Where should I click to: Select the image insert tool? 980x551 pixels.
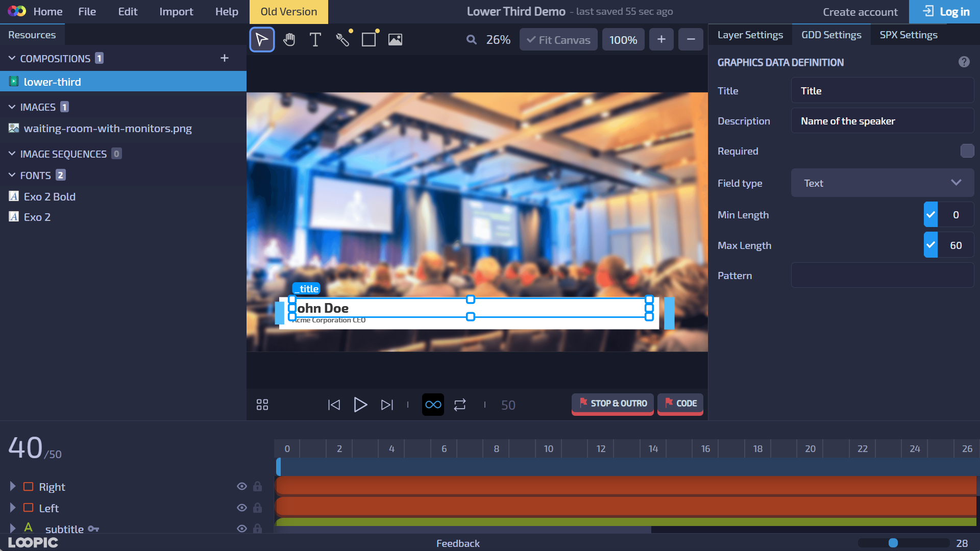[395, 39]
